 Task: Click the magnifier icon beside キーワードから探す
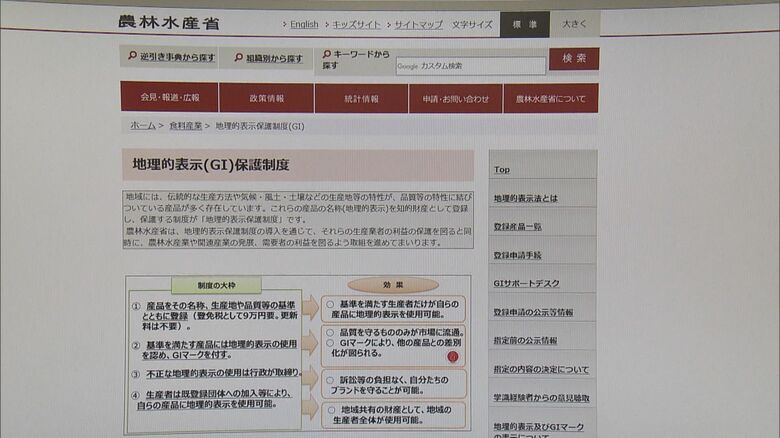327,55
